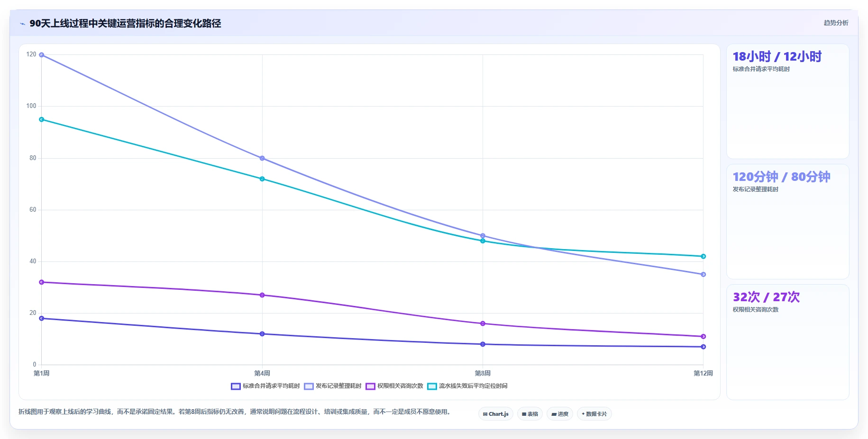Viewport: 868px width, 439px height.
Task: Select the 16 purple data point at 第8周
Action: [x=483, y=323]
